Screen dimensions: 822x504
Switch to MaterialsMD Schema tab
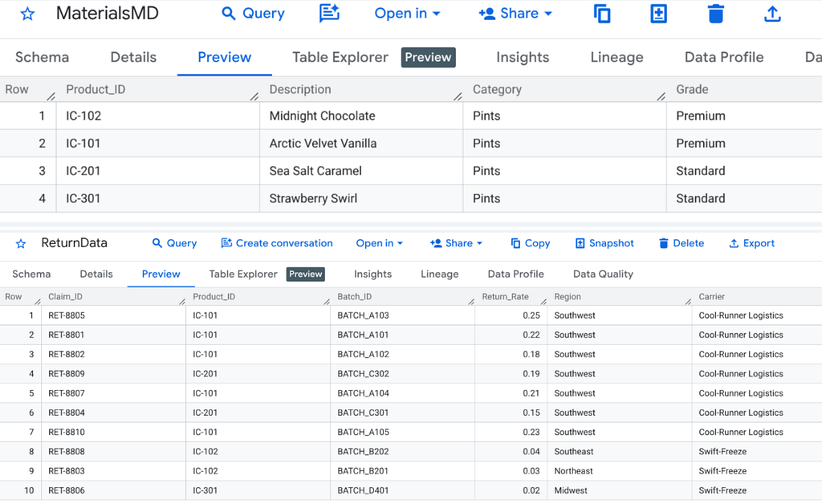[42, 57]
